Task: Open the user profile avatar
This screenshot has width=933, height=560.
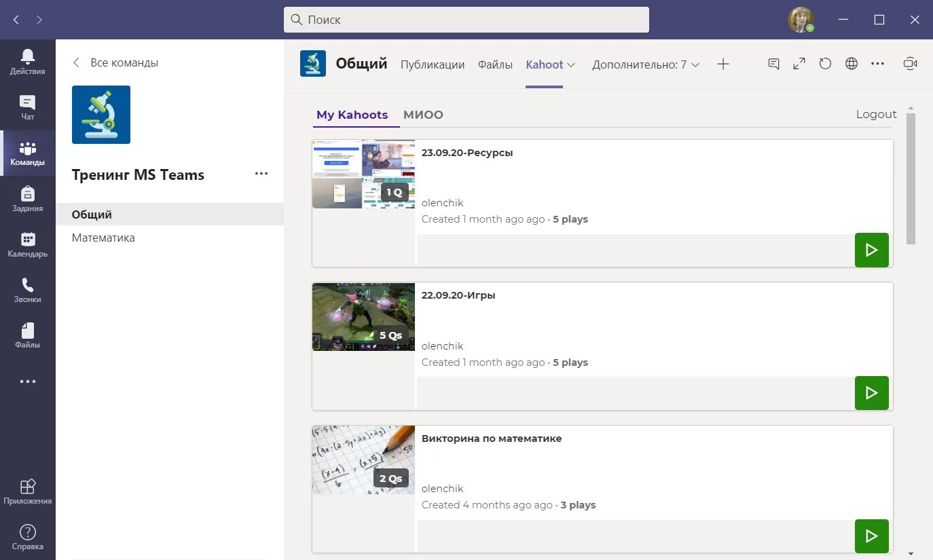Action: point(801,20)
